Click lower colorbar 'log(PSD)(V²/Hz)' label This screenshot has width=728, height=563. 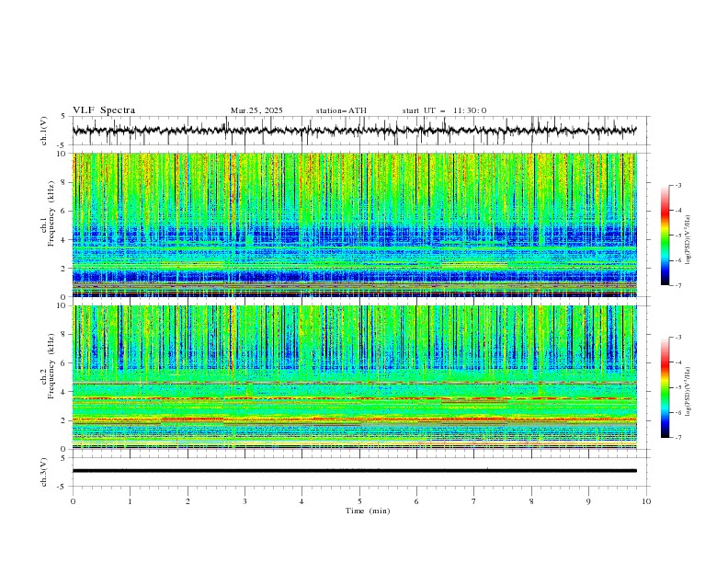click(688, 392)
